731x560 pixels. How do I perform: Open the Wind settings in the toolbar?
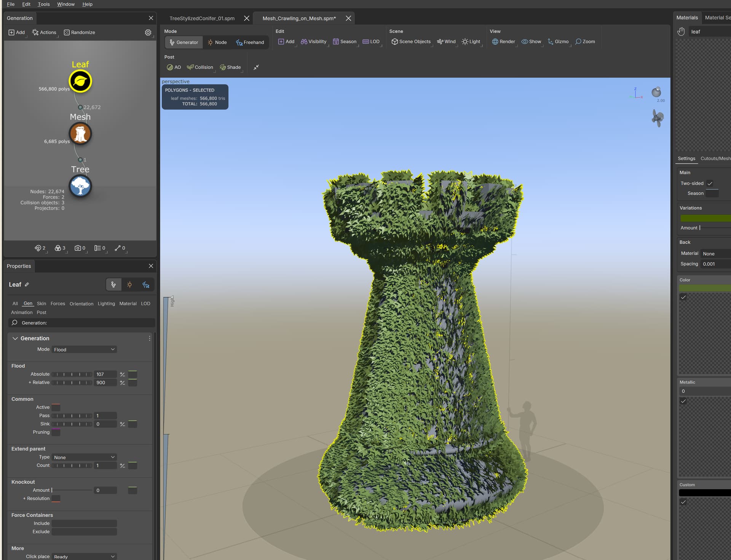click(x=446, y=41)
